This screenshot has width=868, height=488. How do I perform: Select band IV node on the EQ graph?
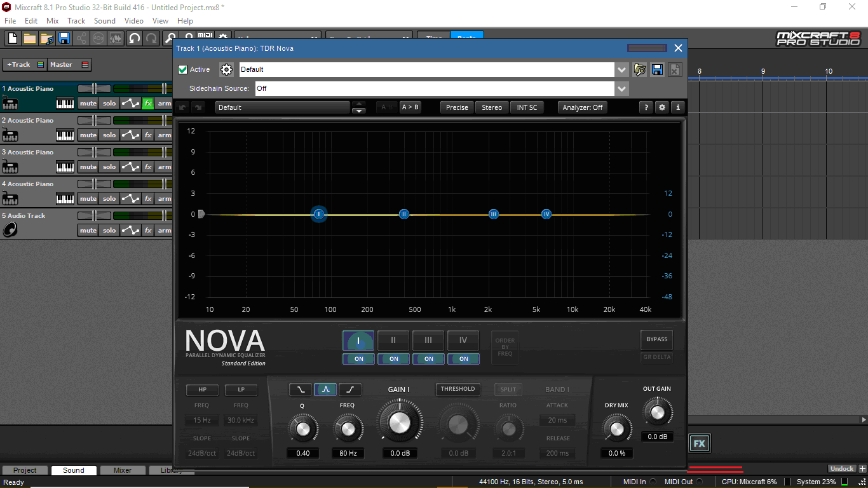click(546, 214)
